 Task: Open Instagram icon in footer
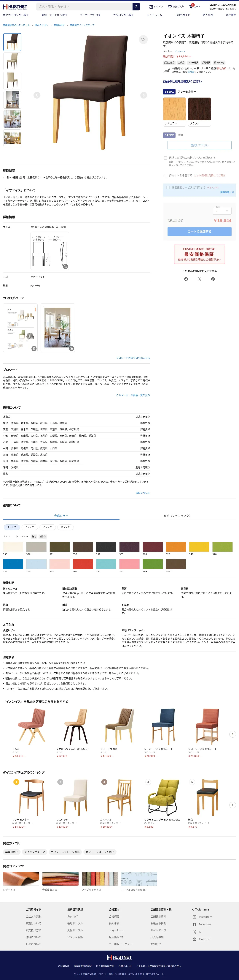(x=195, y=917)
